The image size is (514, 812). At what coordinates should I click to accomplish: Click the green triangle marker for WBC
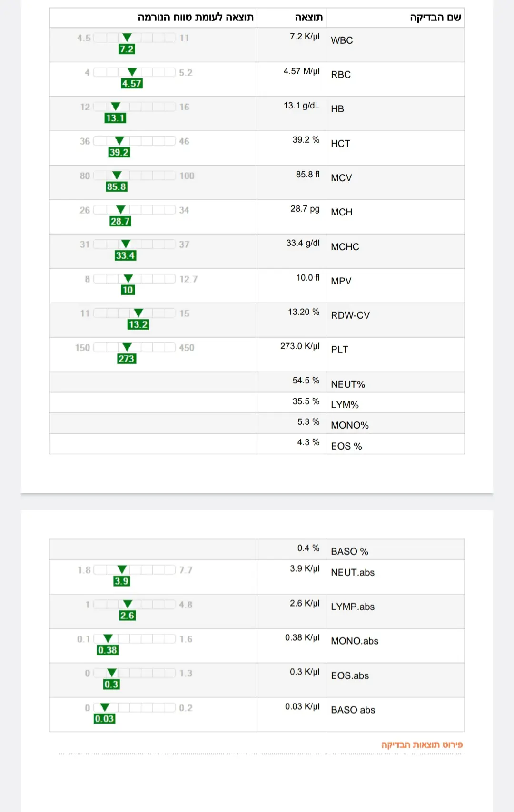coord(127,38)
